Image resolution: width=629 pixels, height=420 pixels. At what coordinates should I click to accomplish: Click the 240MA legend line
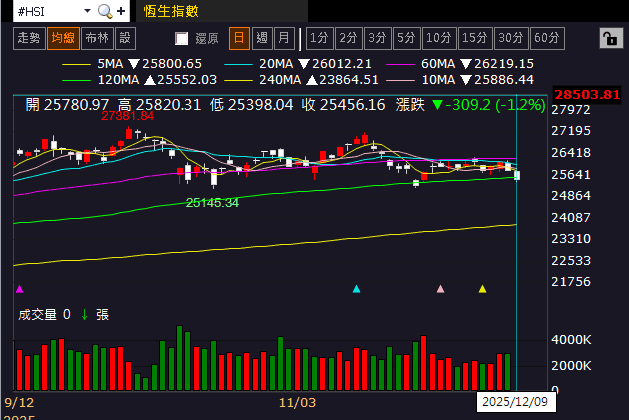238,80
